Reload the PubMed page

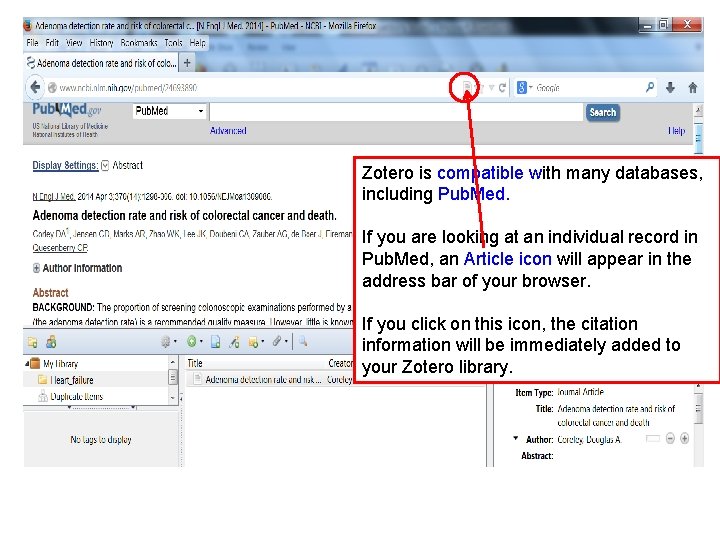[502, 87]
